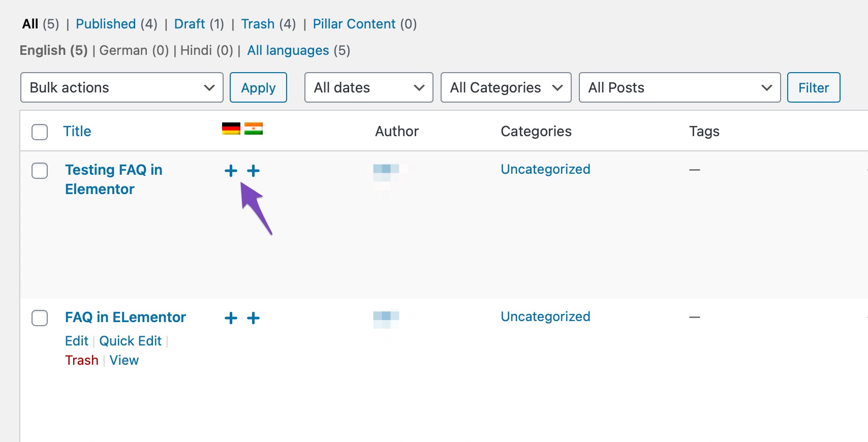Switch to the Published posts view

(106, 24)
